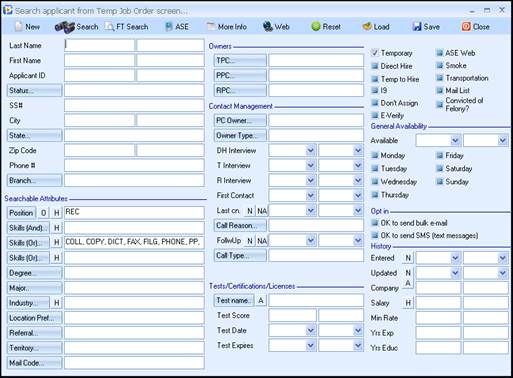Screen dimensions: 513x378
Task: Load a saved search with the Load icon
Action: (367, 27)
